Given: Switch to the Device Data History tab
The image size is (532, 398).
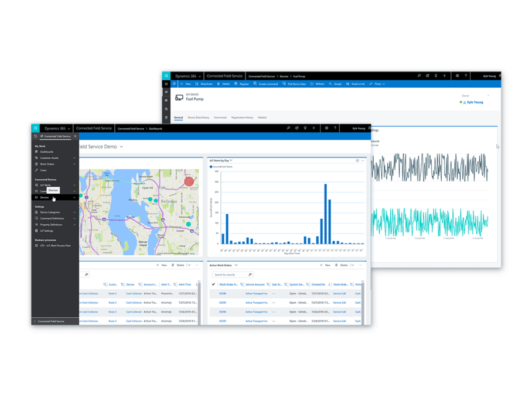Looking at the screenshot, I should (199, 118).
